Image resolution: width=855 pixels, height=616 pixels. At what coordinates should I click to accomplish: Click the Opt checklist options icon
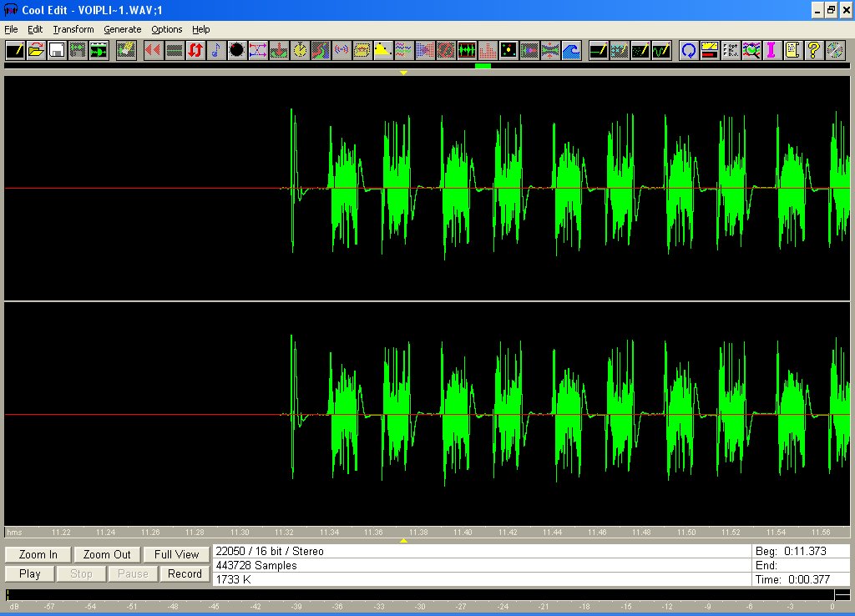[730, 51]
